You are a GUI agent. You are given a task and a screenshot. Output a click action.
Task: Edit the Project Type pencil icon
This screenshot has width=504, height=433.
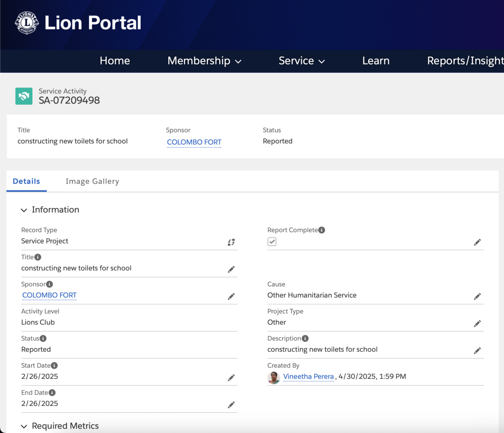click(x=477, y=323)
